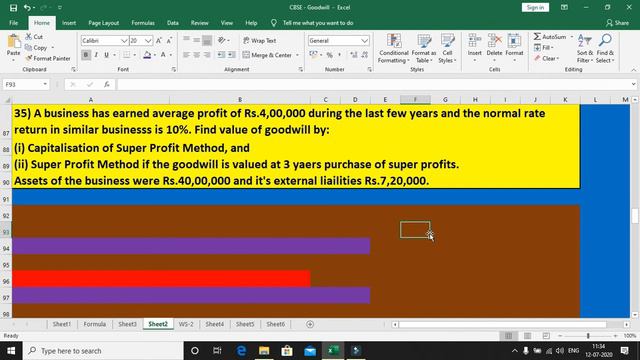This screenshot has width=640, height=360.
Task: Open the Borders icon in Font group
Action: [127, 55]
